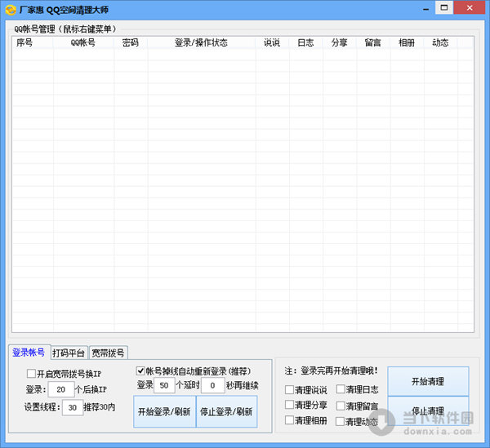Screen dimensions: 490x448
Task: Click the 日志 column header
Action: (306, 42)
